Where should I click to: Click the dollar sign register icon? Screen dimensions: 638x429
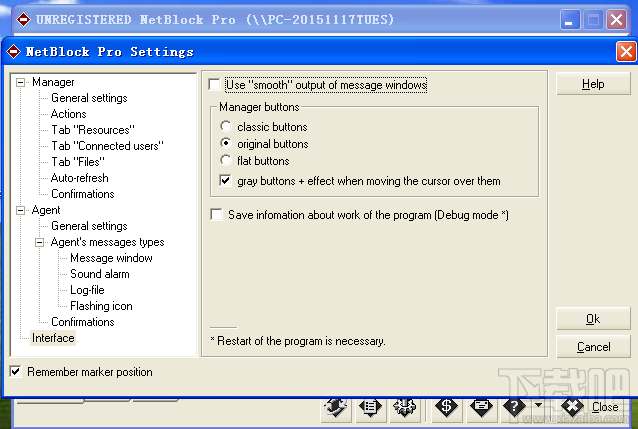tap(446, 407)
